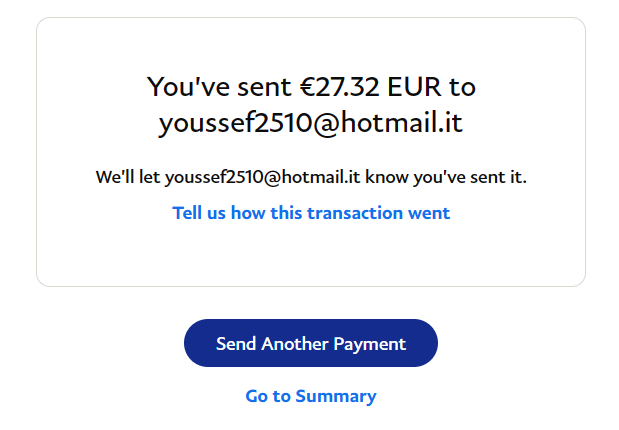The image size is (619, 430).
Task: Click the recipient email in the heading
Action: pyautogui.click(x=311, y=124)
